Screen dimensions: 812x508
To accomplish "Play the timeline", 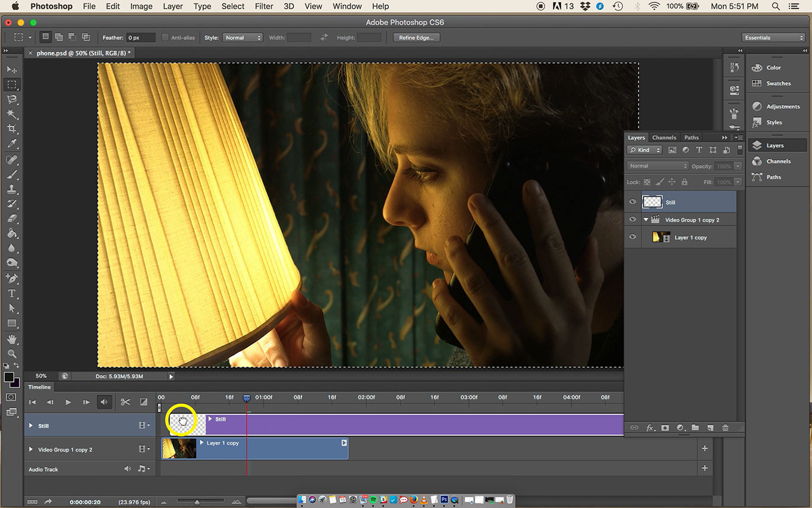I will click(x=68, y=402).
